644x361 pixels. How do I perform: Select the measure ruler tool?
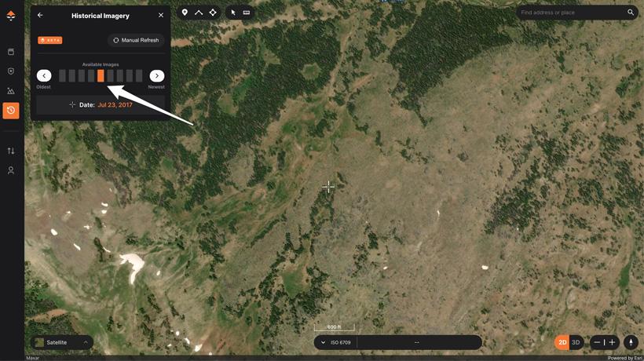247,13
